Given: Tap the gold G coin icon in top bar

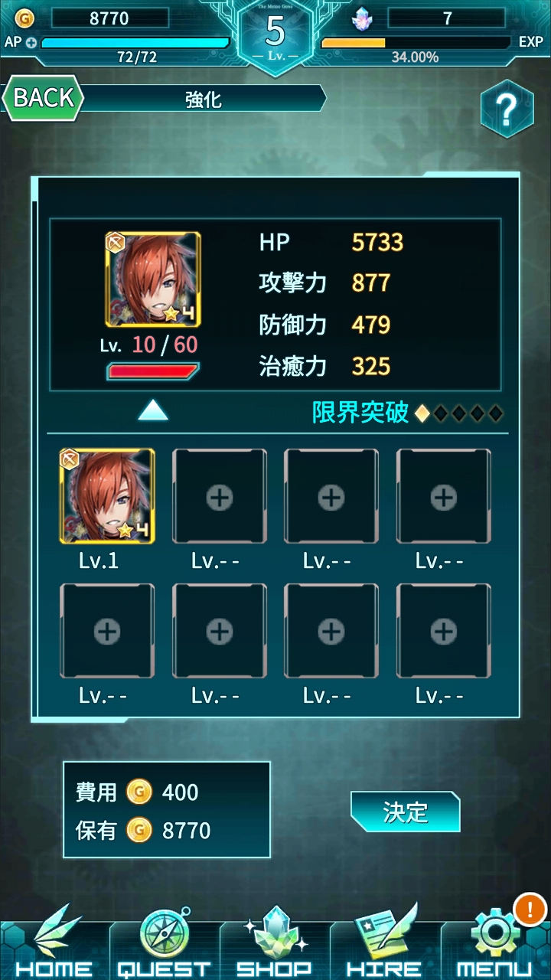Looking at the screenshot, I should [x=26, y=18].
